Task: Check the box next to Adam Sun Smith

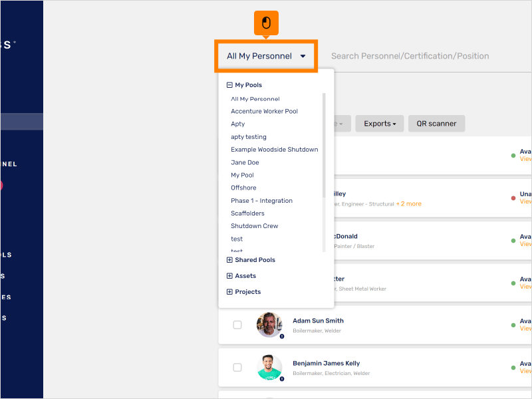Action: [237, 325]
